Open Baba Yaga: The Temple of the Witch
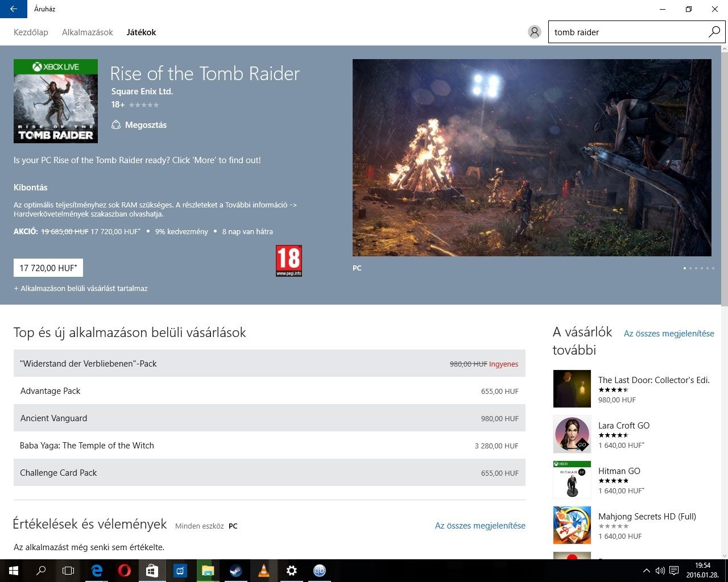Screen dimensions: 728x582 pos(270,446)
